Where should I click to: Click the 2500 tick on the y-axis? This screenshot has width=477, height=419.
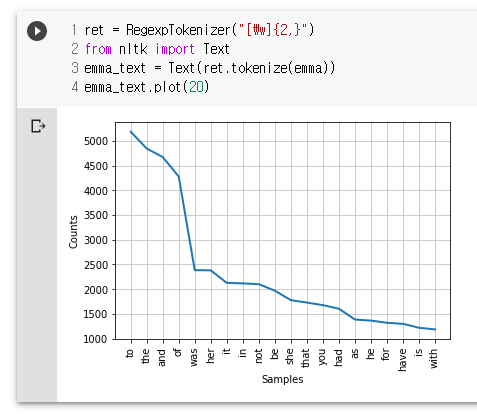point(96,265)
